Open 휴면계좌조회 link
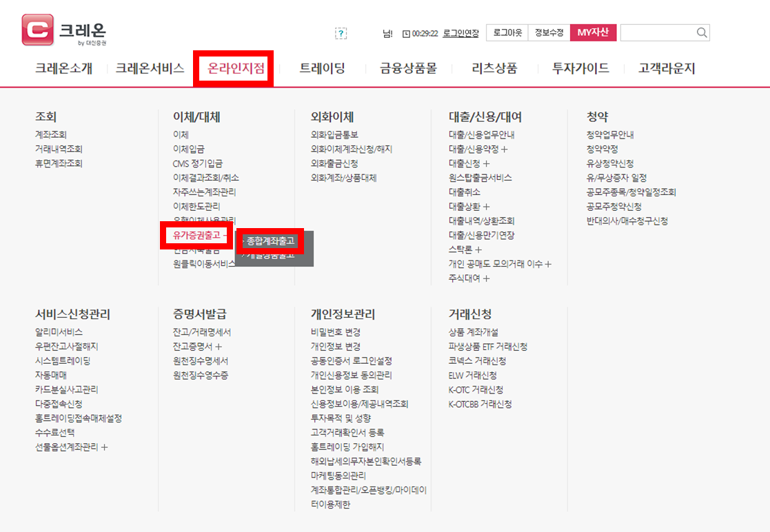Image resolution: width=770 pixels, height=532 pixels. [59, 163]
